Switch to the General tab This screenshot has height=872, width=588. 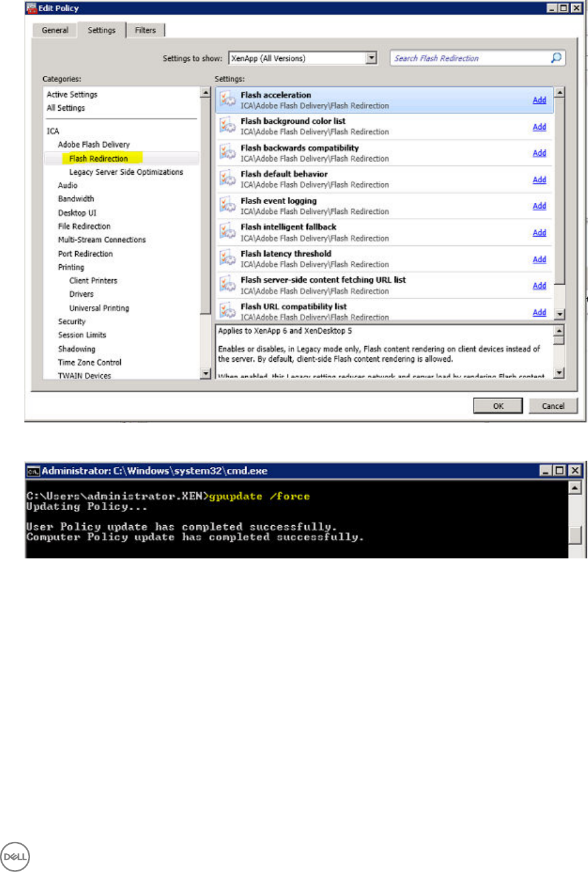pyautogui.click(x=55, y=30)
